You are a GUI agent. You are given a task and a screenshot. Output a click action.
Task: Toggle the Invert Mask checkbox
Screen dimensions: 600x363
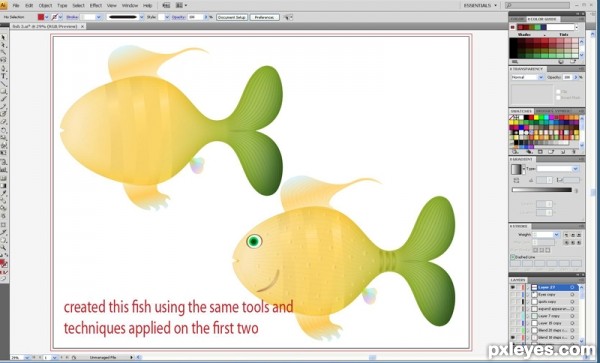tap(558, 98)
